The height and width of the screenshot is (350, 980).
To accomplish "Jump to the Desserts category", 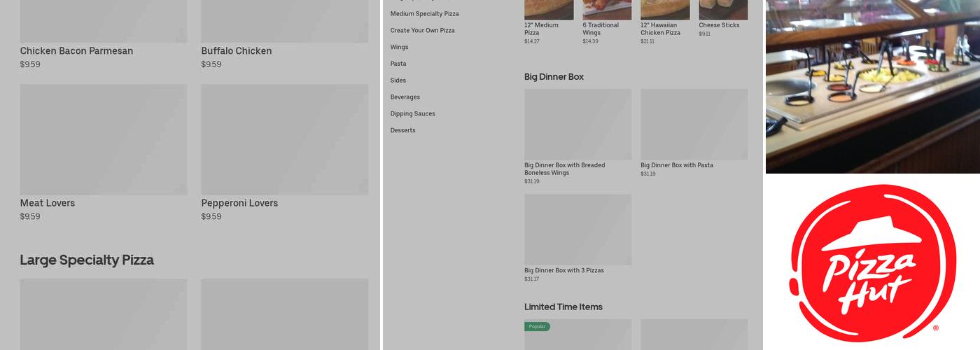I will [x=403, y=130].
